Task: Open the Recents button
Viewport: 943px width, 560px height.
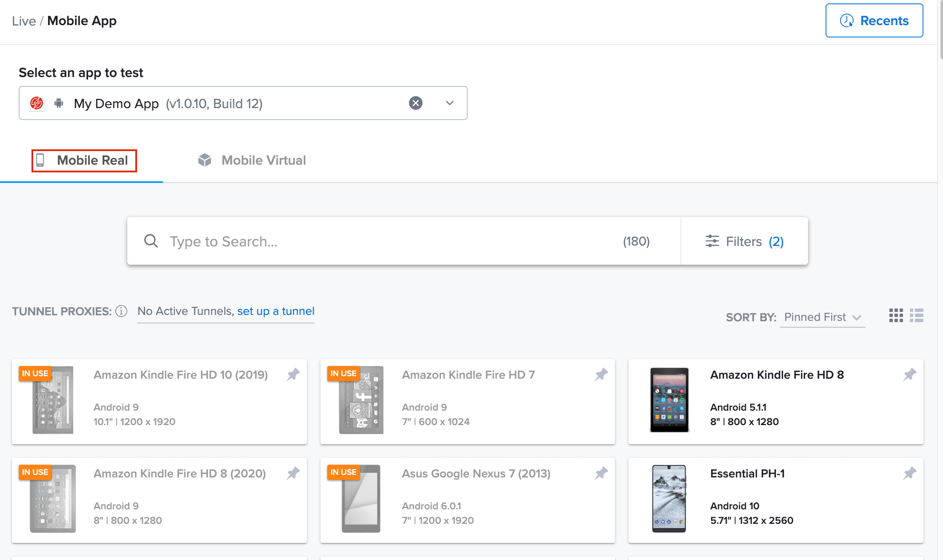Action: tap(874, 20)
